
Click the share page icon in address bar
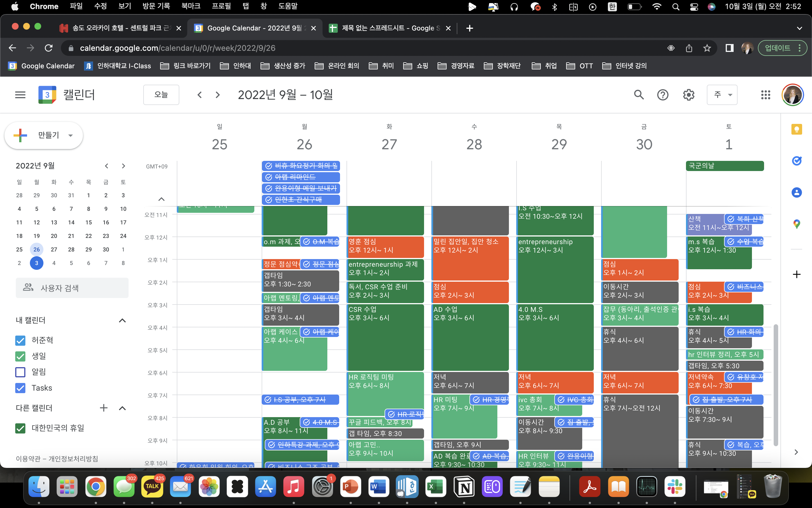[x=689, y=48]
